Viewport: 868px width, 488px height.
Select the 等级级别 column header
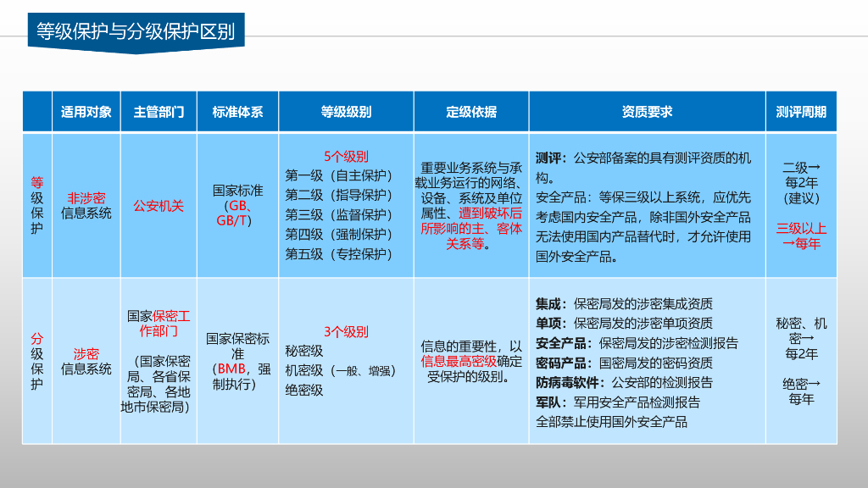(346, 112)
